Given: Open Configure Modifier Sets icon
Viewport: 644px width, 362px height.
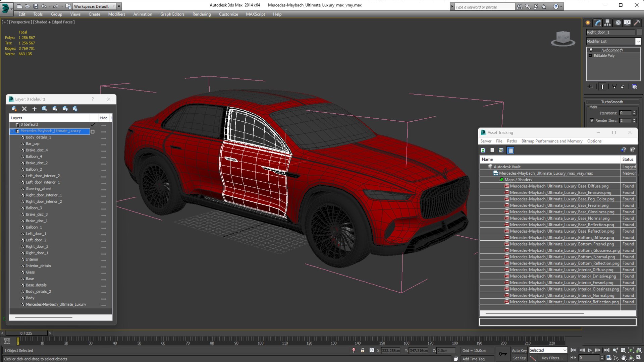Looking at the screenshot, I should (634, 86).
